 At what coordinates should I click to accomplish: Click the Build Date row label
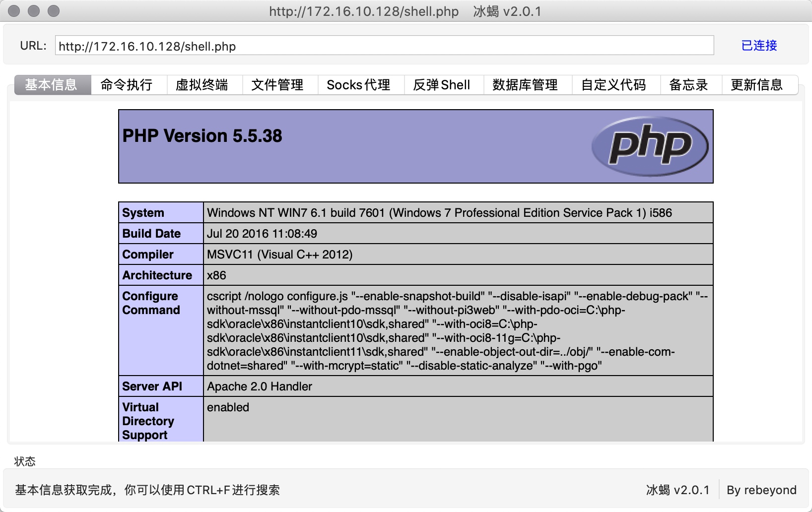pos(151,234)
